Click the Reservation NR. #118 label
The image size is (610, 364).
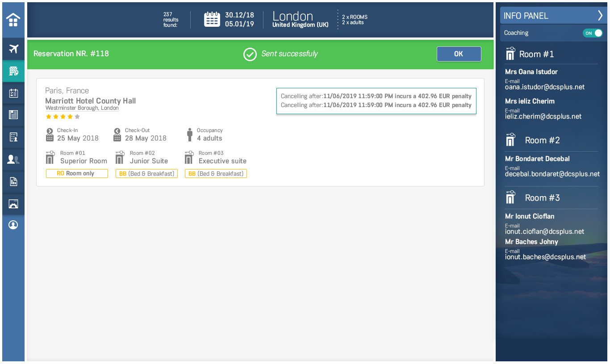point(71,54)
